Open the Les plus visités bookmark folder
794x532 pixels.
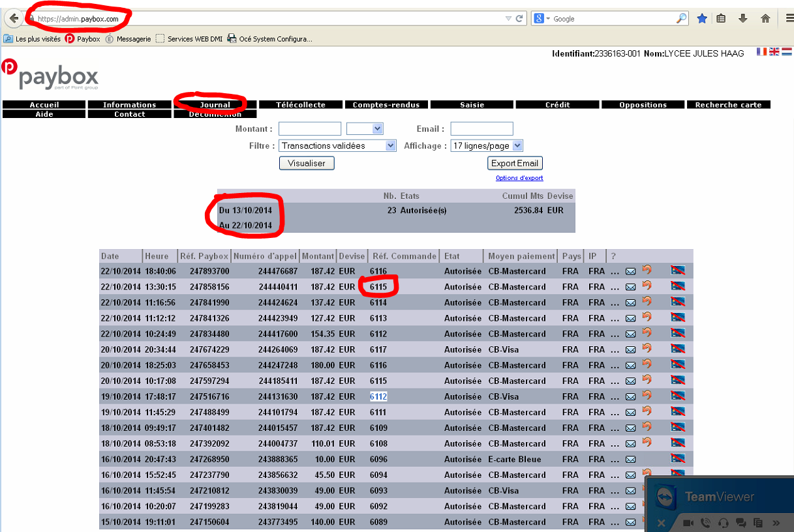pyautogui.click(x=33, y=39)
